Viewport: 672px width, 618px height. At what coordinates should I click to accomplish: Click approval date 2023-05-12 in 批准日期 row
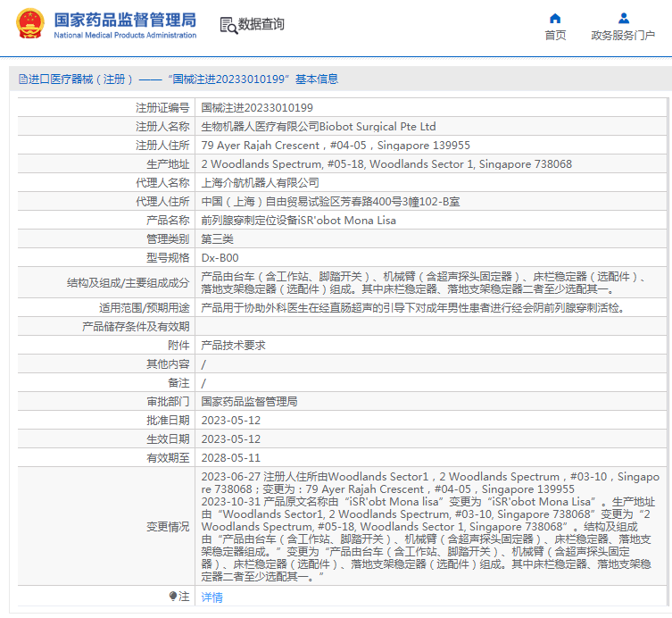point(231,421)
